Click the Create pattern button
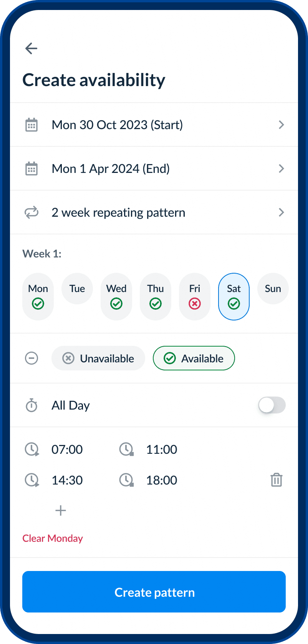This screenshot has width=308, height=644. tap(154, 592)
